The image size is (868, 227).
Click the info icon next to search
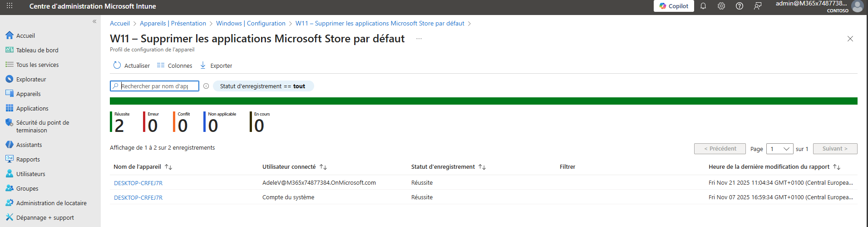point(206,86)
